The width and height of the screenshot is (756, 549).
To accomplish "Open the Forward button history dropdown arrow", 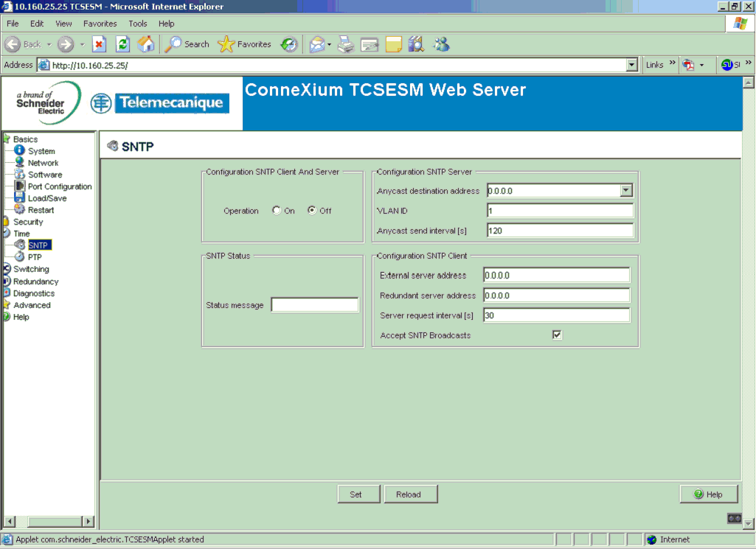I will pyautogui.click(x=82, y=44).
